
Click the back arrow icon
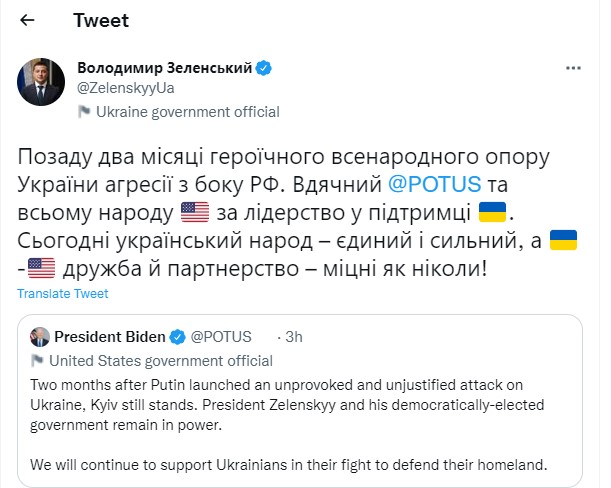(x=28, y=21)
